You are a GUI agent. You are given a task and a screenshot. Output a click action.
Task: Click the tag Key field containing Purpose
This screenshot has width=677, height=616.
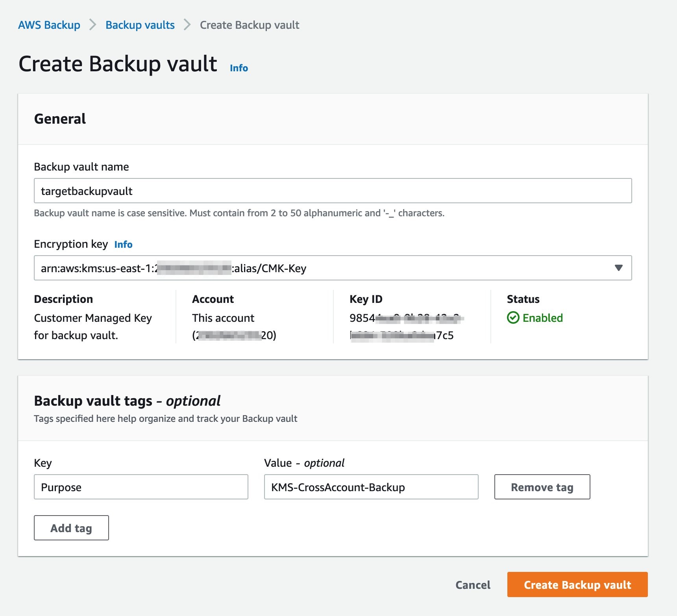tap(141, 487)
